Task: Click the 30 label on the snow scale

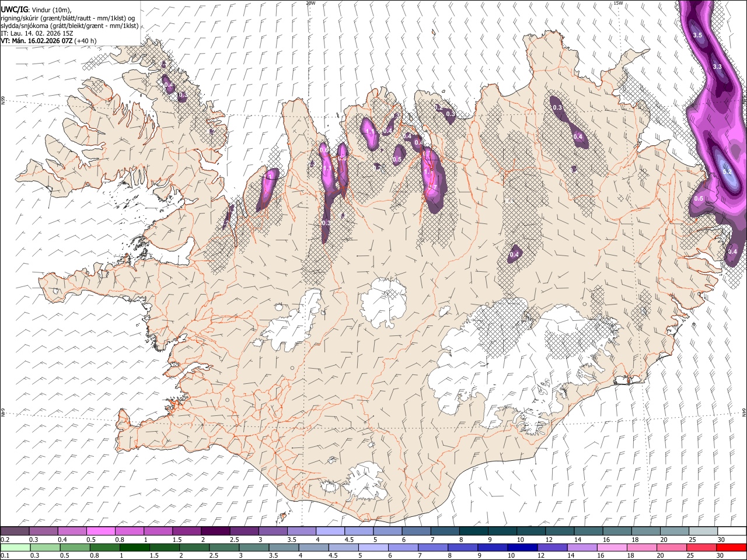Action: tap(721, 540)
